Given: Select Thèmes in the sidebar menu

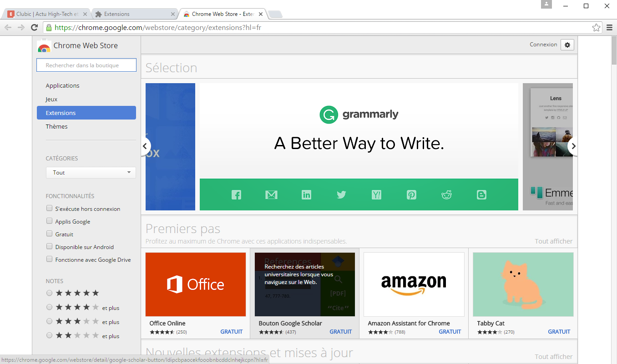Looking at the screenshot, I should coord(56,126).
